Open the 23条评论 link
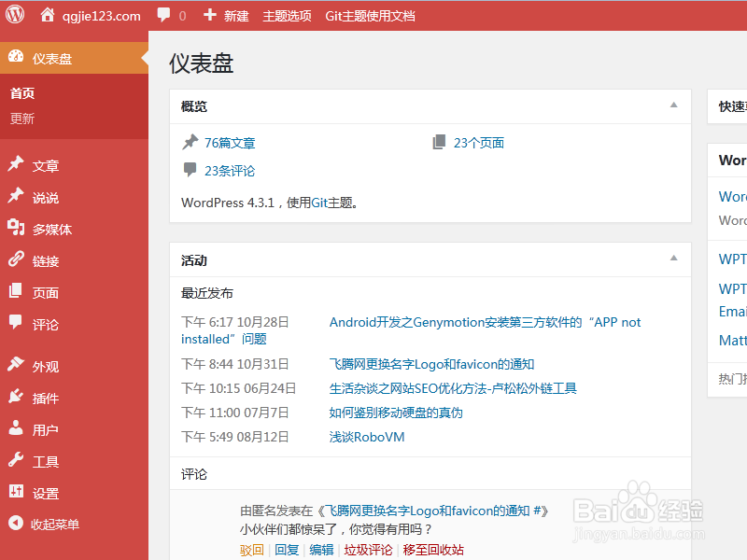The image size is (747, 560). [230, 171]
